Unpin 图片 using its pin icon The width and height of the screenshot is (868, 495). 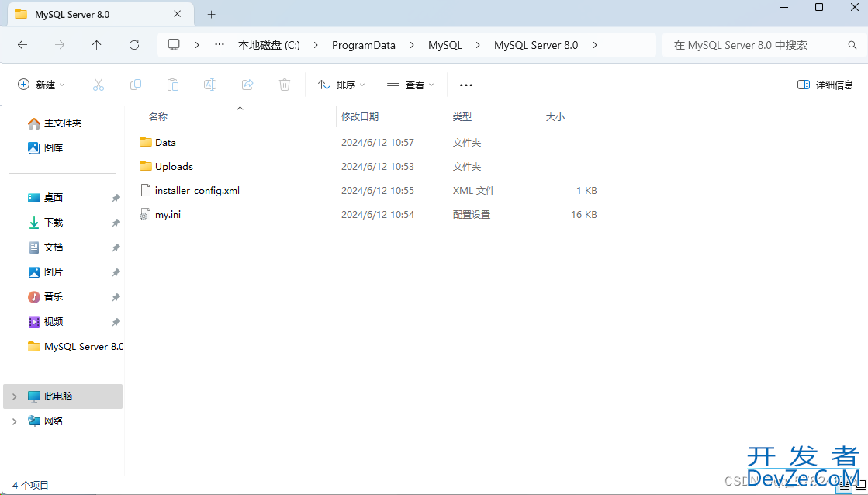(x=116, y=272)
